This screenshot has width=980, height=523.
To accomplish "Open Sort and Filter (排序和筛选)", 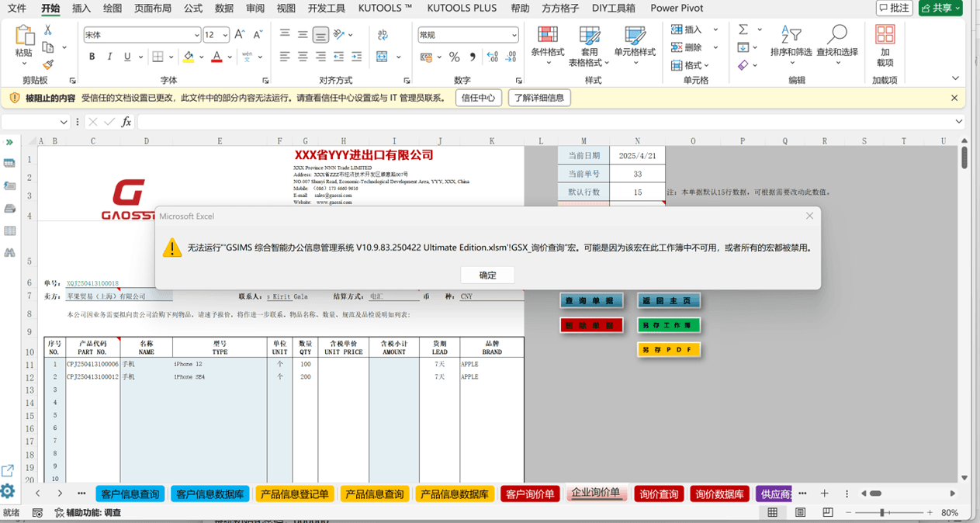I will pos(791,45).
